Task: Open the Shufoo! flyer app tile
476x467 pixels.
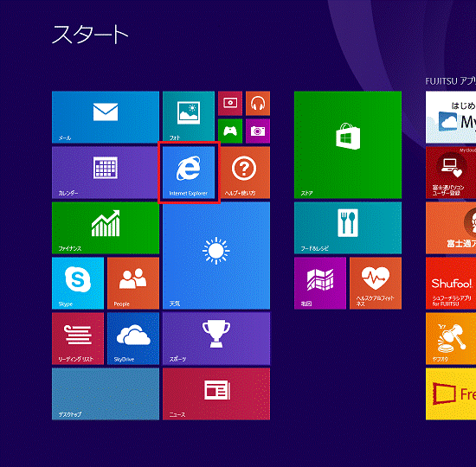Action: (451, 283)
